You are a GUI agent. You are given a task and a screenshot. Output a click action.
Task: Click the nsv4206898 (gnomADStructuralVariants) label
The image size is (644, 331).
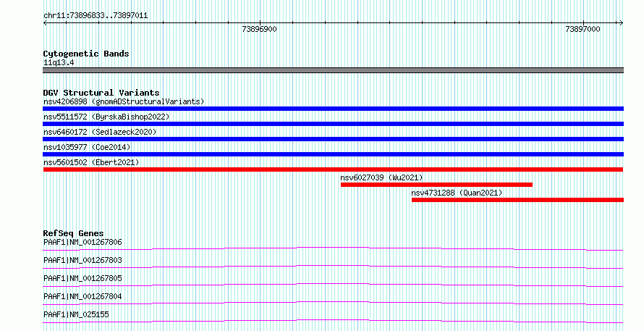click(124, 101)
